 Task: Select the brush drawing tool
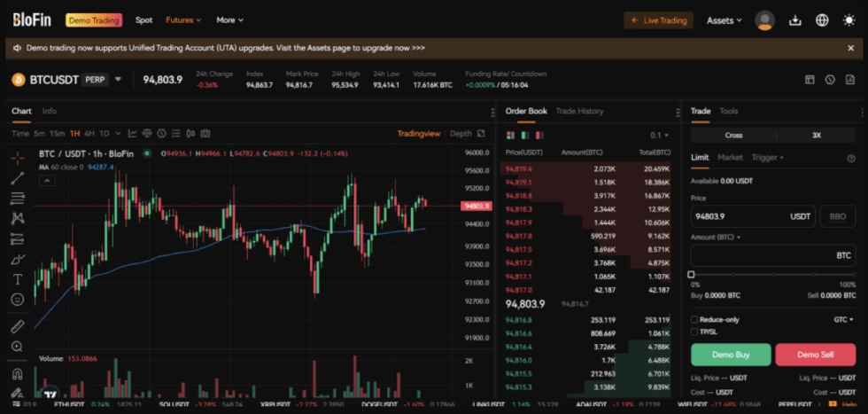[17, 259]
